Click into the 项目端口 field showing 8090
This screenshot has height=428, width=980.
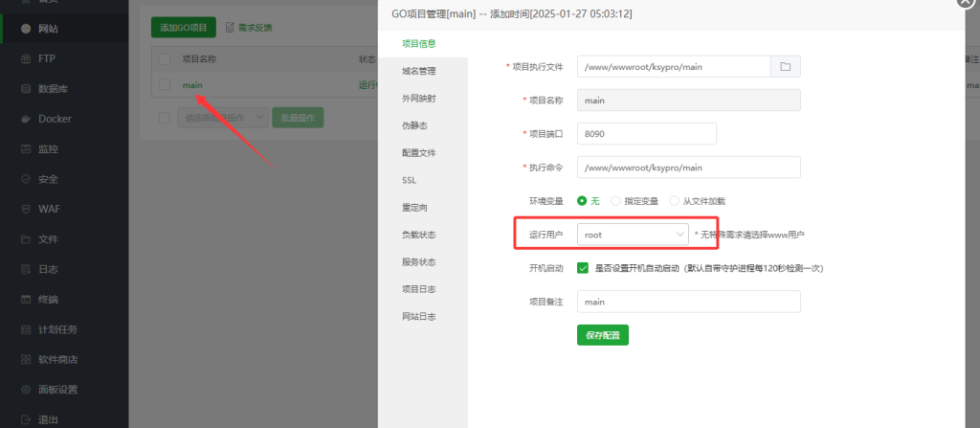click(646, 134)
